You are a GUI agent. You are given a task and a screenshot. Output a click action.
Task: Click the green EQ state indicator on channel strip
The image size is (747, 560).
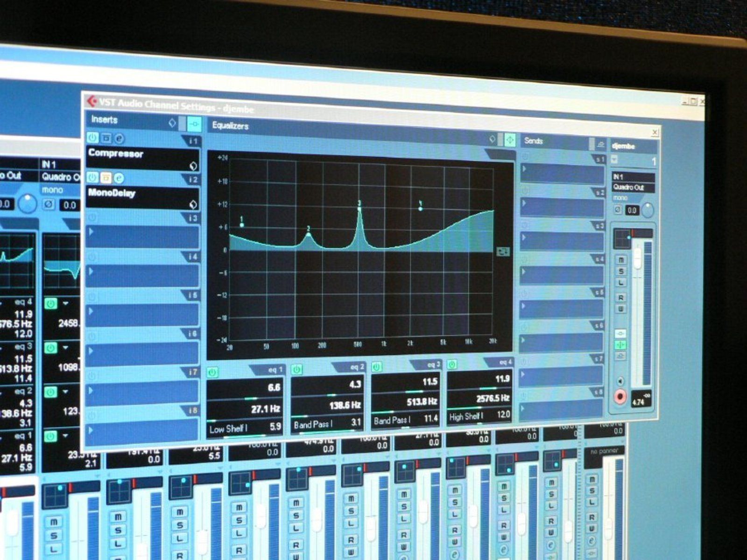click(620, 345)
